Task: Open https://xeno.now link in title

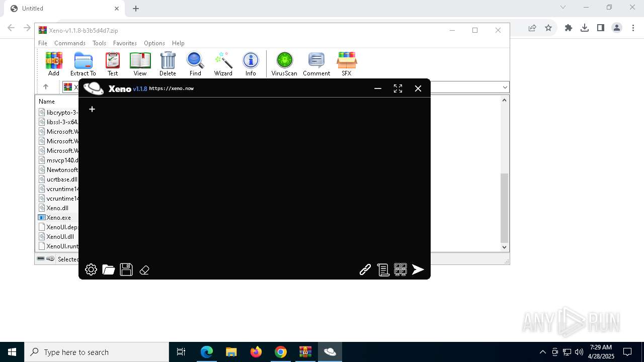Action: click(x=171, y=88)
